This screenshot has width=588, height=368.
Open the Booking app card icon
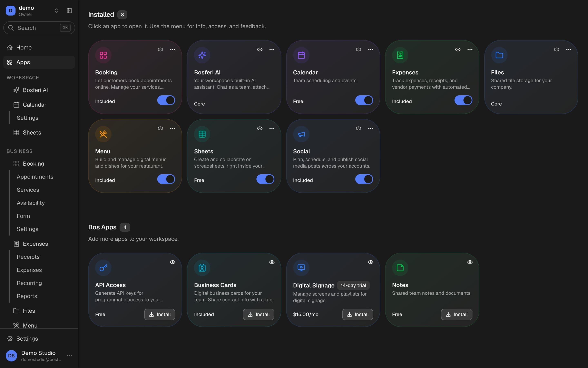point(103,55)
